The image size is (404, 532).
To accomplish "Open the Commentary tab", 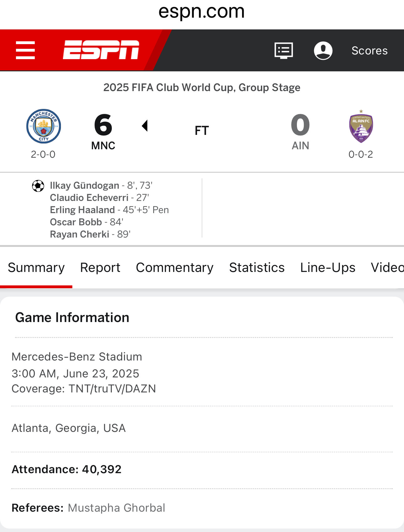I will pos(175,268).
